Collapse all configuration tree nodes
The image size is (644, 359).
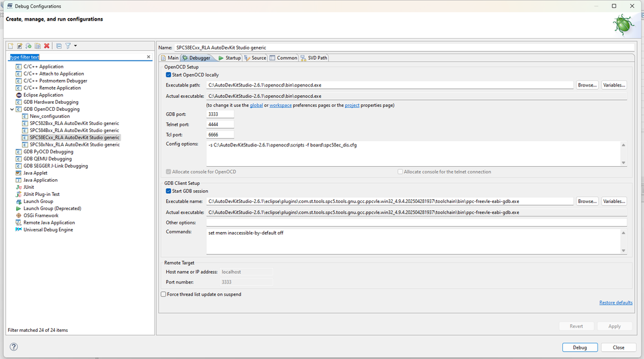(x=59, y=46)
